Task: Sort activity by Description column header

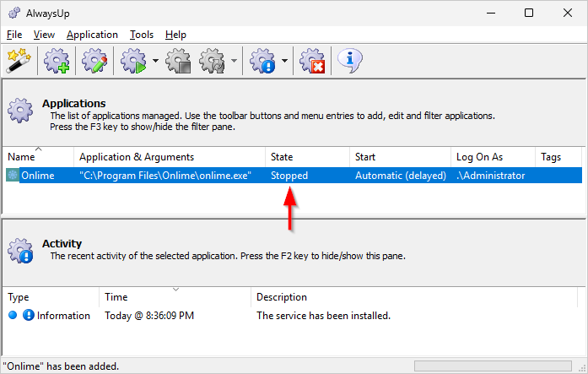Action: point(414,297)
